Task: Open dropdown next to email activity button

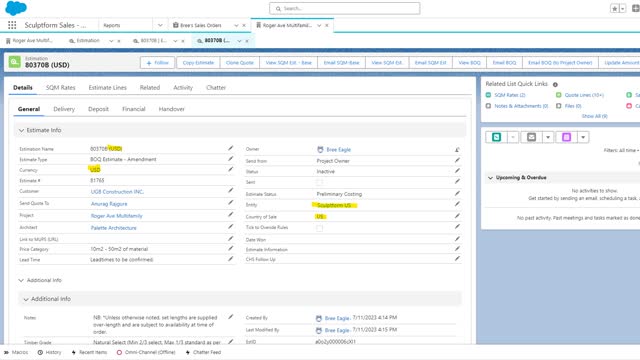Action: (x=548, y=137)
